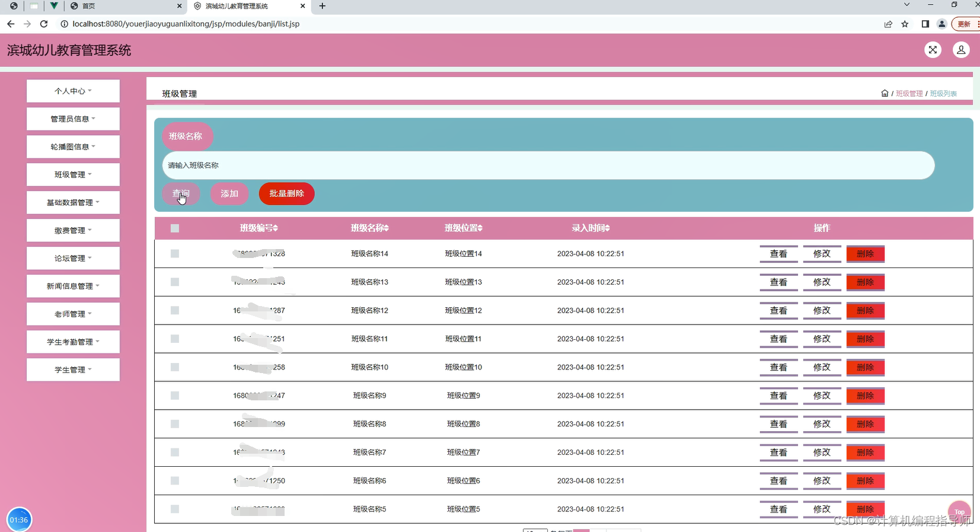Viewport: 980px width, 532px height.
Task: Bookmark this page with star icon
Action: tap(905, 24)
